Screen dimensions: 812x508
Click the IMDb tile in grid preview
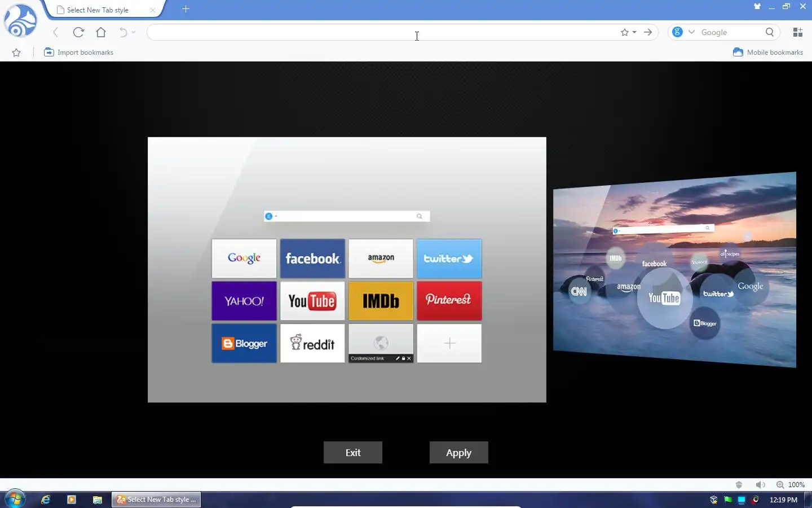381,301
